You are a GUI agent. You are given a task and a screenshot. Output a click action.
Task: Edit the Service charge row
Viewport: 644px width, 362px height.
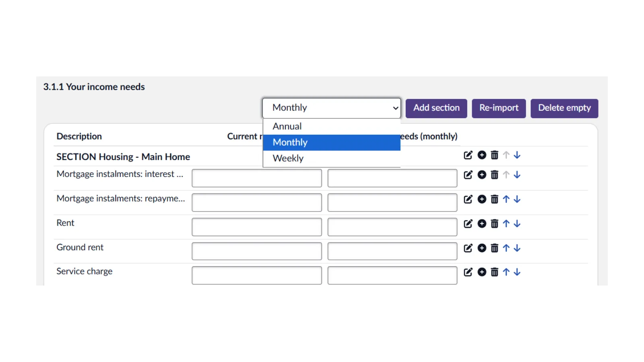coord(468,272)
